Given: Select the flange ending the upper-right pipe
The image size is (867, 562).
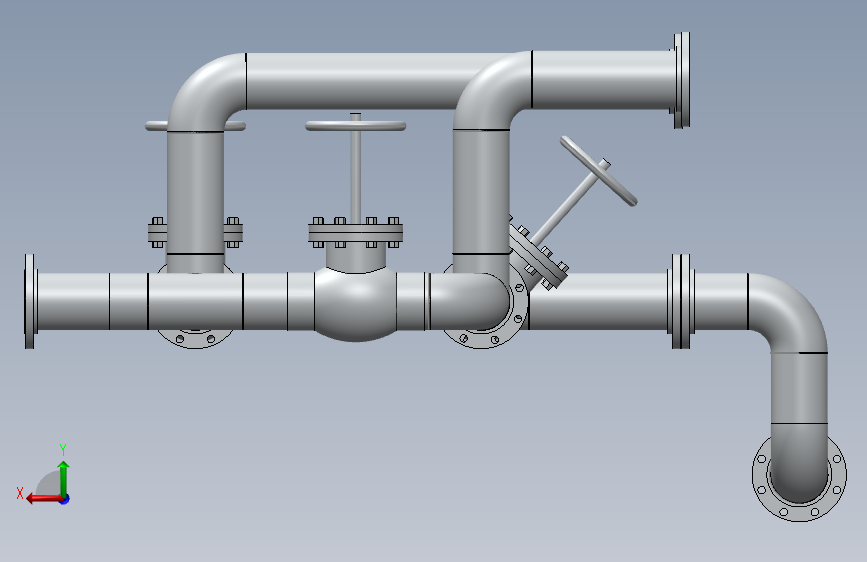Looking at the screenshot, I should (681, 80).
